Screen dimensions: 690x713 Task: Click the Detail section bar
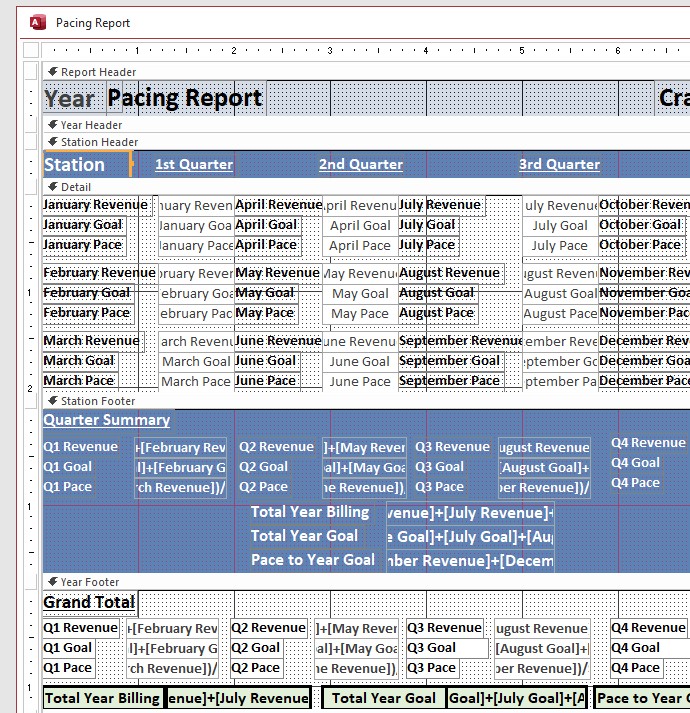pyautogui.click(x=366, y=187)
